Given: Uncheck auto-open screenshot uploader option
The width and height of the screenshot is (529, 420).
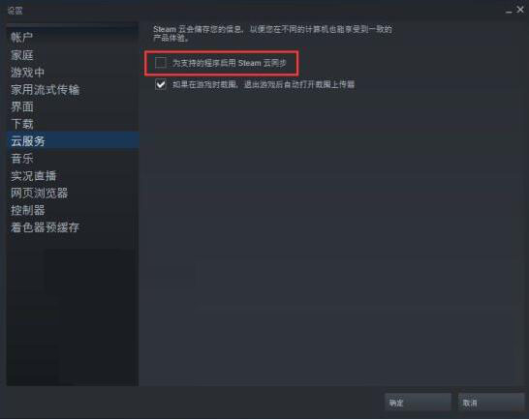Looking at the screenshot, I should (x=161, y=84).
